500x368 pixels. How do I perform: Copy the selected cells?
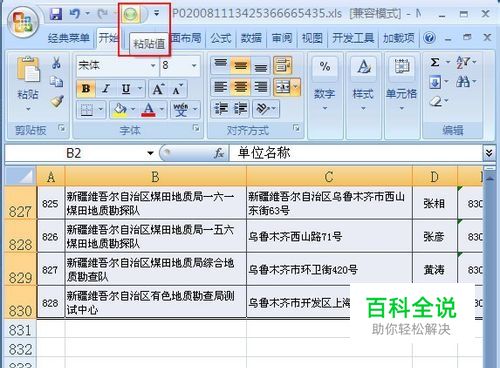[x=56, y=81]
